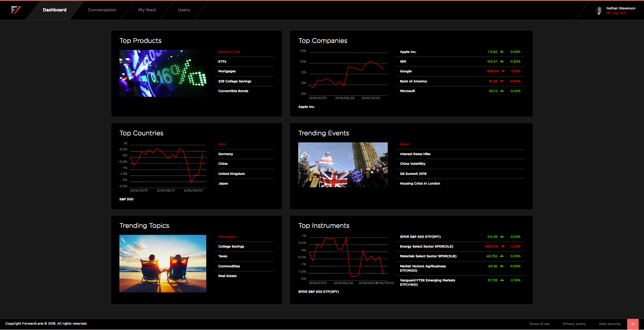
Task: Click the scroll-to-top arrow button
Action: (633, 324)
